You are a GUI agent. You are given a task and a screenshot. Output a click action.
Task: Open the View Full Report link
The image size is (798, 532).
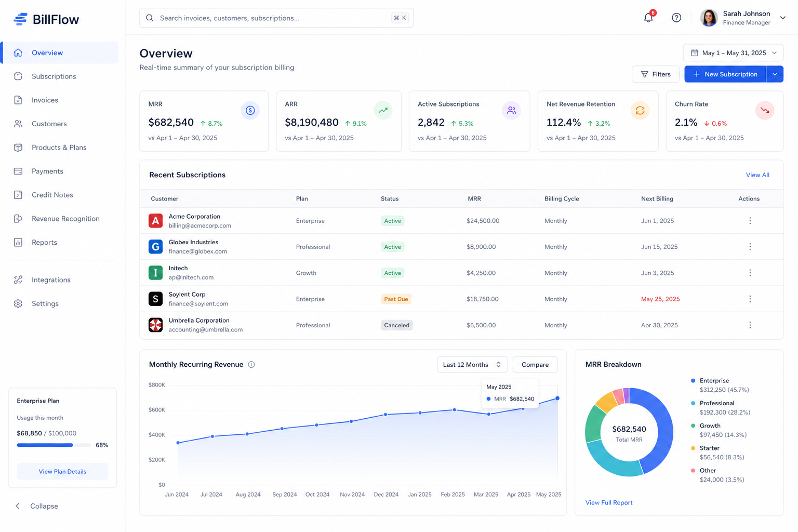click(609, 503)
